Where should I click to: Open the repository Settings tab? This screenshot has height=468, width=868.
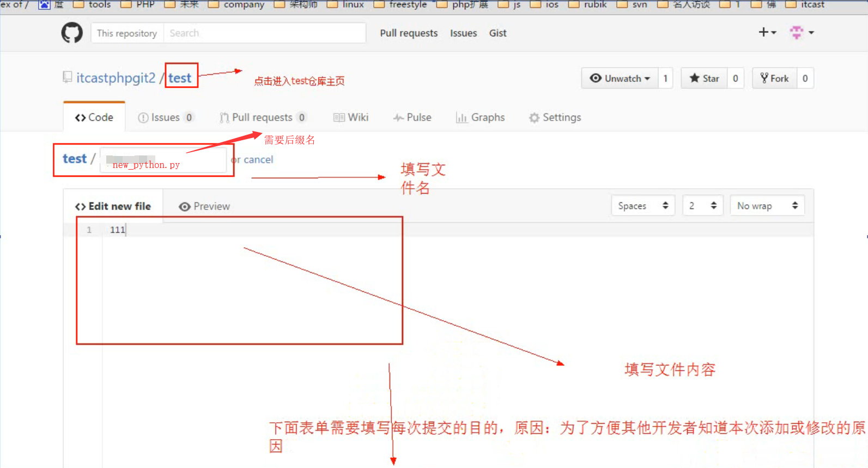tap(555, 117)
